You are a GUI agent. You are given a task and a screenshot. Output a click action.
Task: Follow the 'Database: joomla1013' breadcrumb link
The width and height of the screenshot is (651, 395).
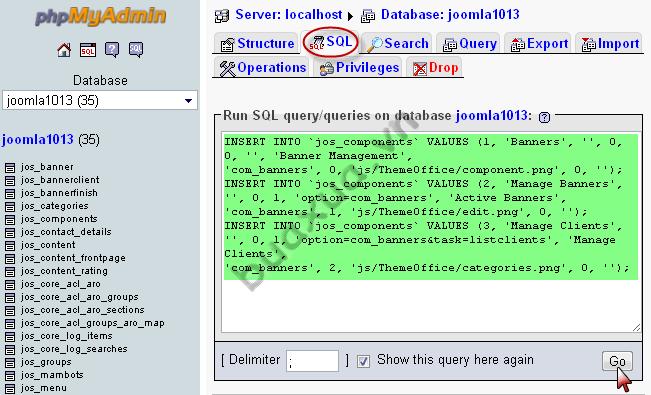(450, 15)
